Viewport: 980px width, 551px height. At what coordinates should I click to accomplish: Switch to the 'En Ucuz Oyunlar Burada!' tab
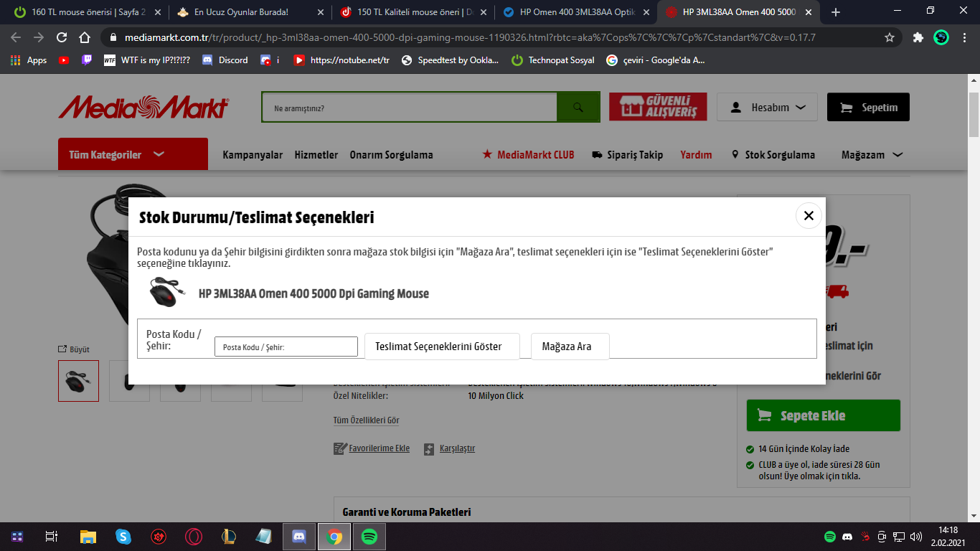[x=248, y=12]
